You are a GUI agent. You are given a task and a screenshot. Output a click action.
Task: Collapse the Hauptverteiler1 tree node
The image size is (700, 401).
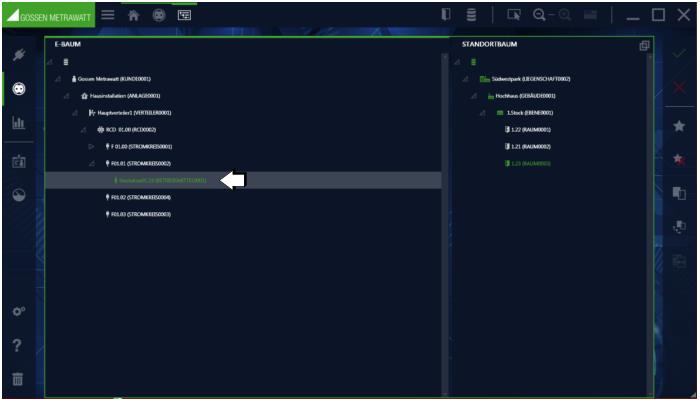76,112
